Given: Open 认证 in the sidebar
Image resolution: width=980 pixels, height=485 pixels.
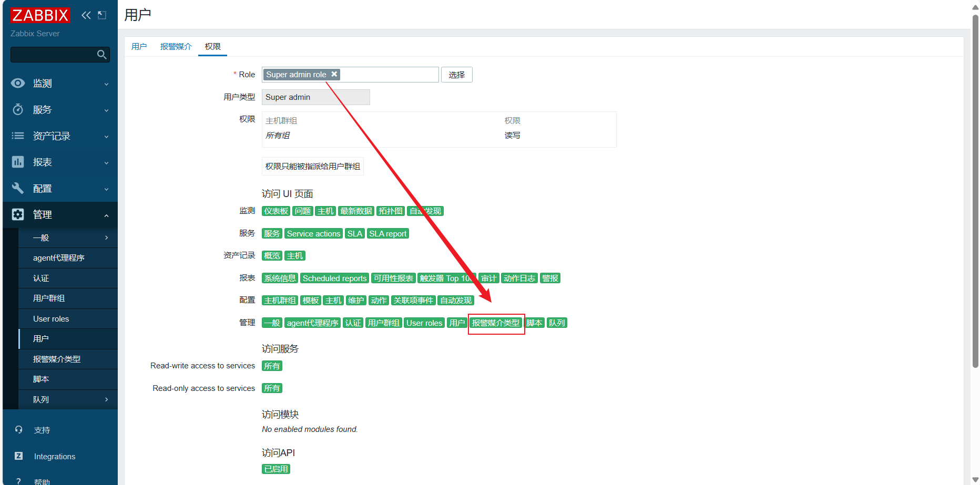Looking at the screenshot, I should pos(68,278).
